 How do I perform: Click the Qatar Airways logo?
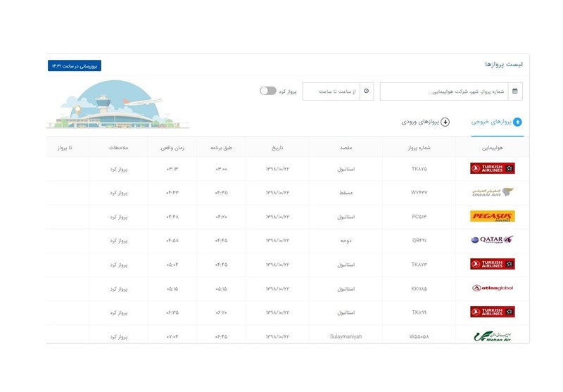[x=492, y=240]
